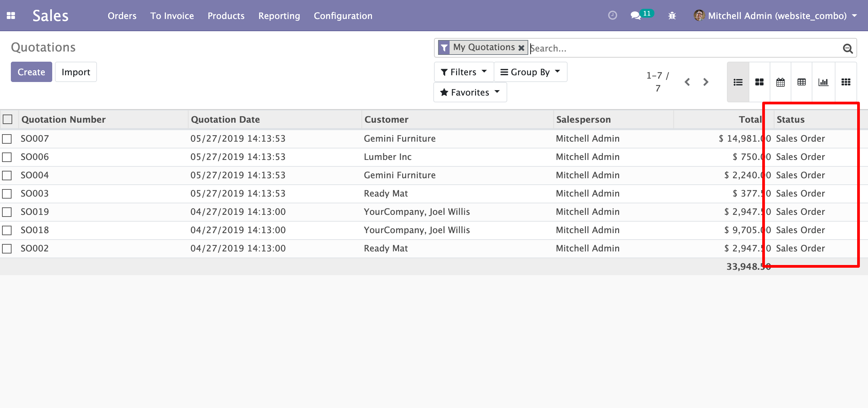
Task: Open the debug bug icon
Action: click(x=672, y=16)
